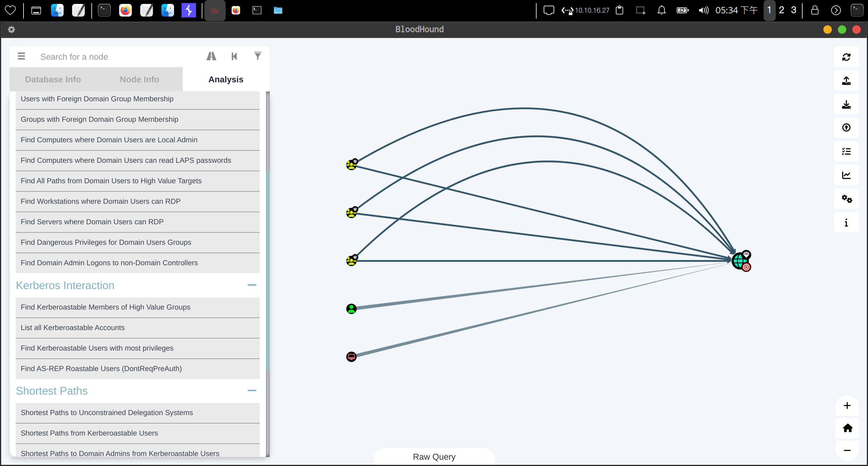Viewport: 868px width, 466px height.
Task: Run Shortest Paths from Kerberoastable Users
Action: [x=138, y=433]
